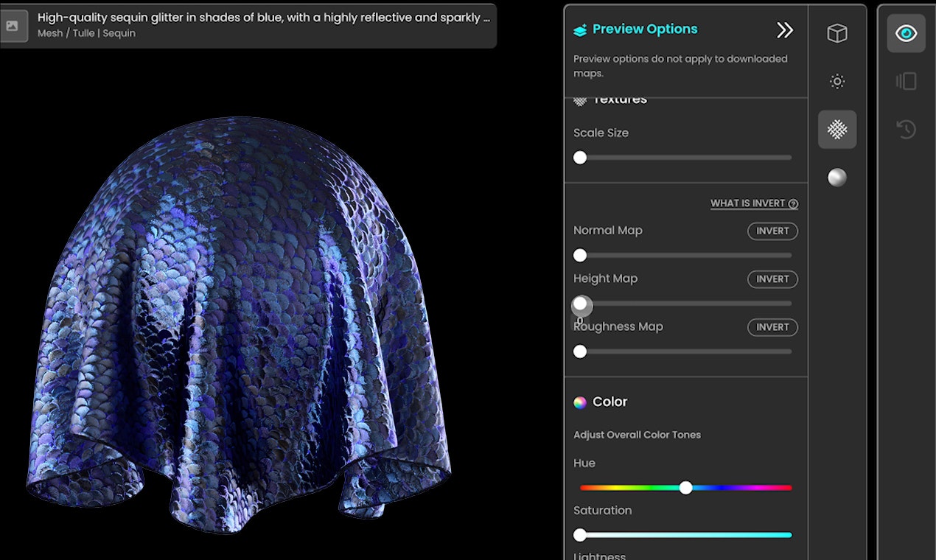Open the lighting sun icon tab
Viewport: 936px width, 560px height.
(x=837, y=81)
